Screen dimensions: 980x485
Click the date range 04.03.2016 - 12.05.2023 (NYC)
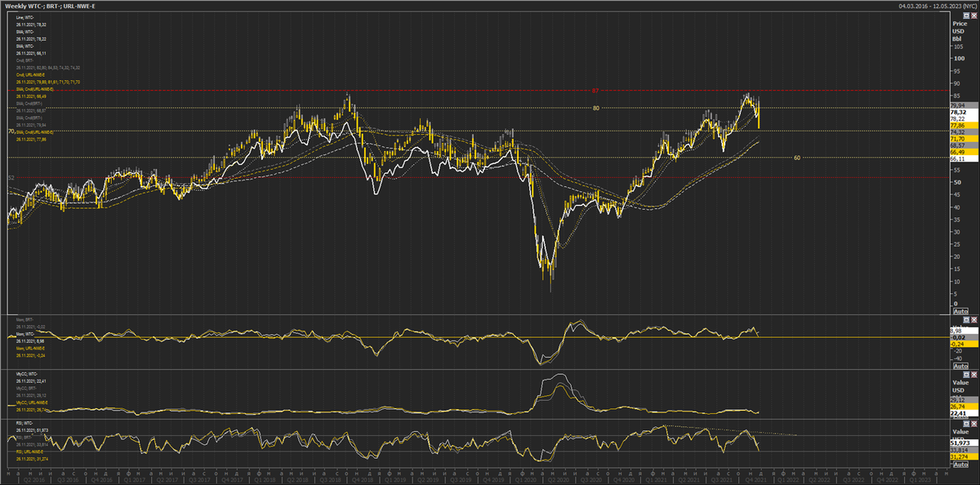point(937,5)
